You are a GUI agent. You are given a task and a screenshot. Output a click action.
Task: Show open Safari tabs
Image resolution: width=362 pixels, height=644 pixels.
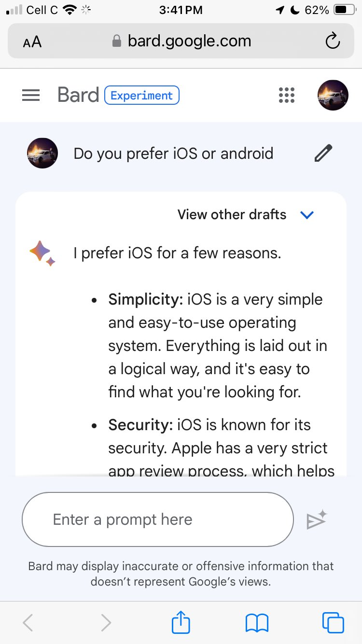pyautogui.click(x=333, y=622)
